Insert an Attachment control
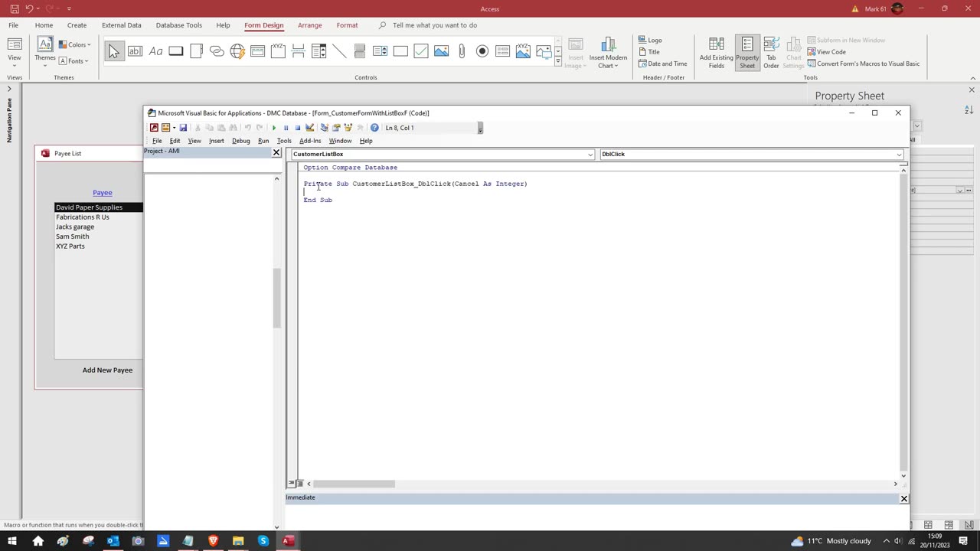 [x=462, y=51]
